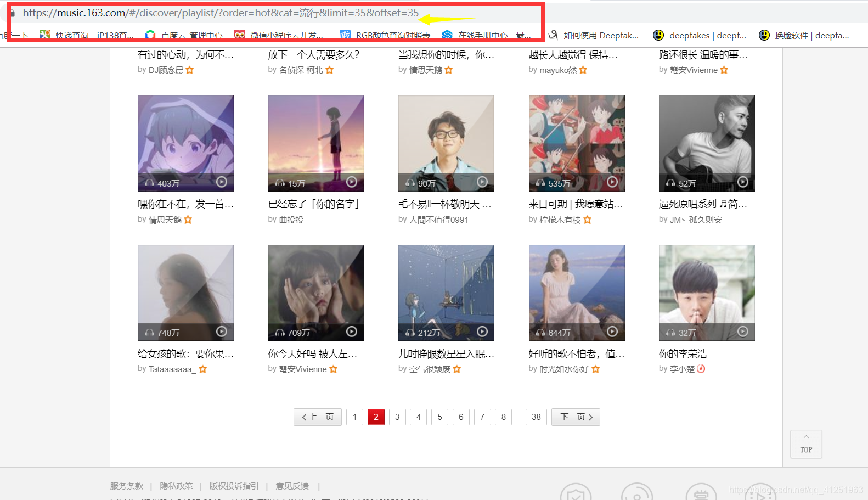Focus the browser address bar URL
Screen dimensions: 868x500
(221, 13)
